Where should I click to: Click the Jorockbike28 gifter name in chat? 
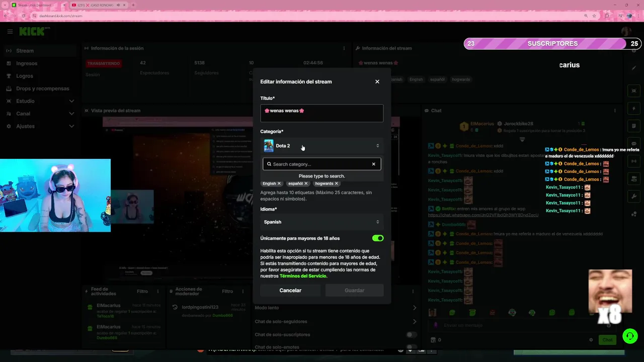coord(518,124)
